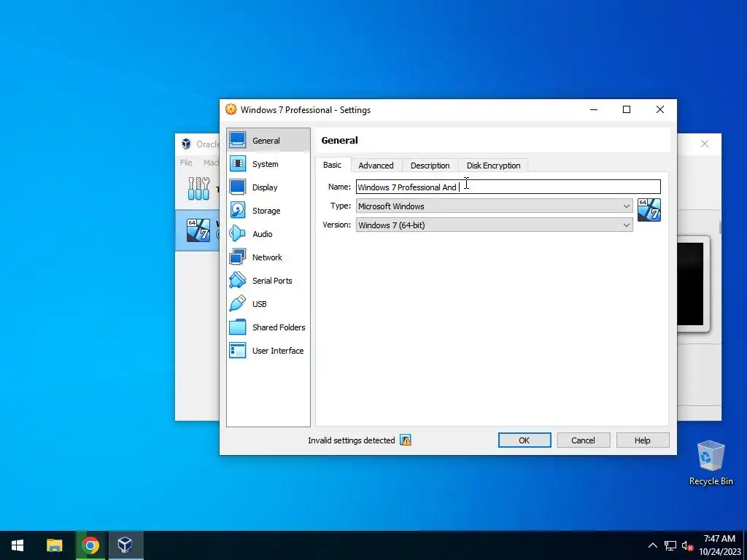747x560 pixels.
Task: Click the VirtualBox logo in Manager title bar
Action: [x=186, y=144]
